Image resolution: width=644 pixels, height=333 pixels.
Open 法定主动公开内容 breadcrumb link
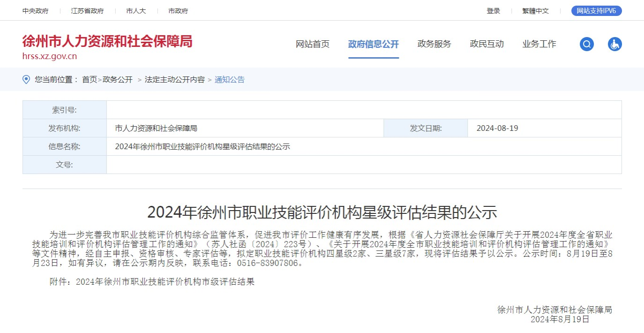point(175,80)
